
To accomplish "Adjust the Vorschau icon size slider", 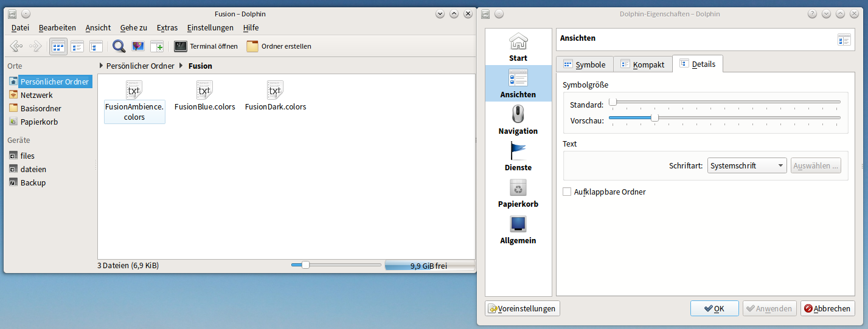I will 725,118.
